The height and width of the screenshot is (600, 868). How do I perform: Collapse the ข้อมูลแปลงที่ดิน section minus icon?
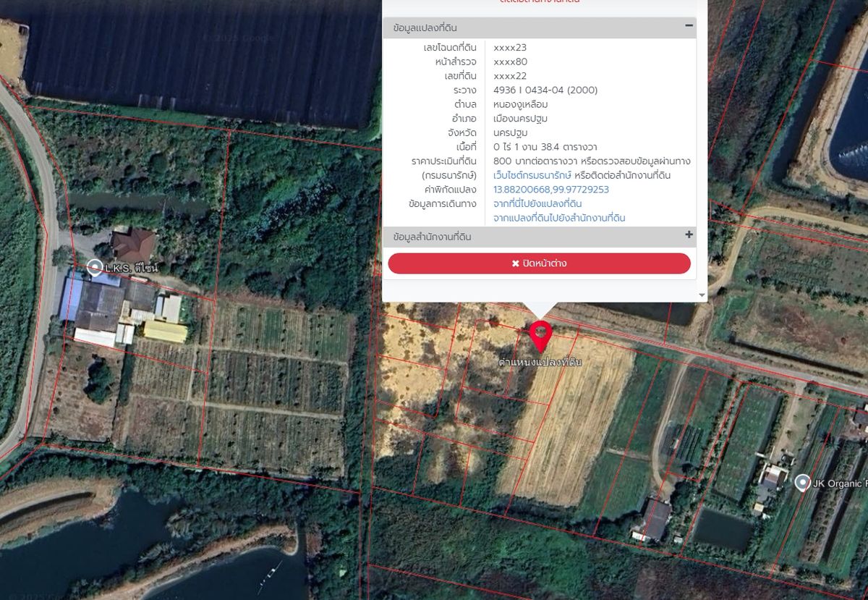point(689,26)
